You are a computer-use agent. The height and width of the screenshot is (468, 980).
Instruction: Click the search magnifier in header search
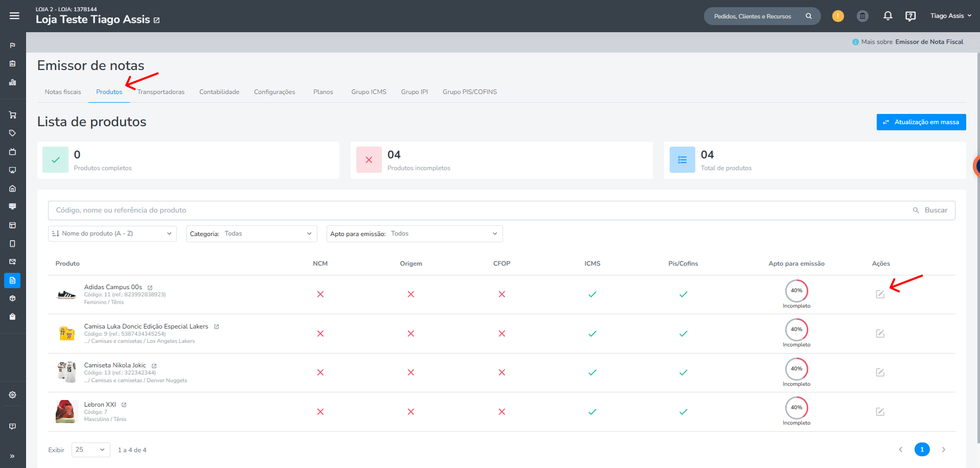coord(809,16)
